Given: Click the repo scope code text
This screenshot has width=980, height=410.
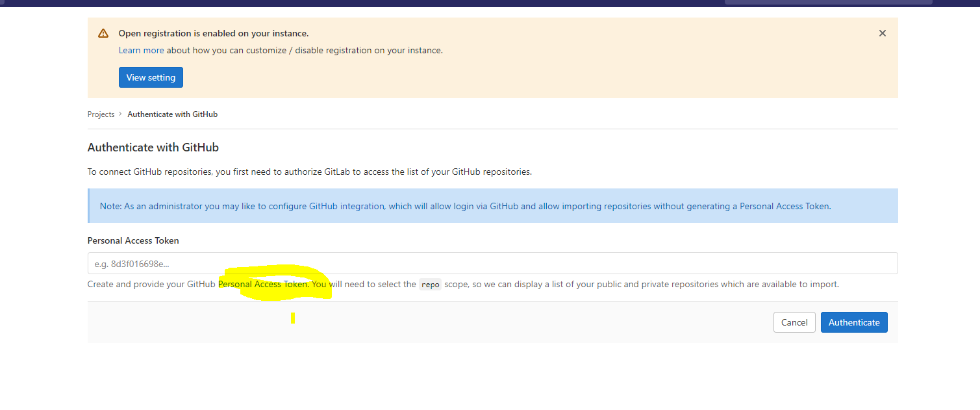Looking at the screenshot, I should tap(430, 285).
